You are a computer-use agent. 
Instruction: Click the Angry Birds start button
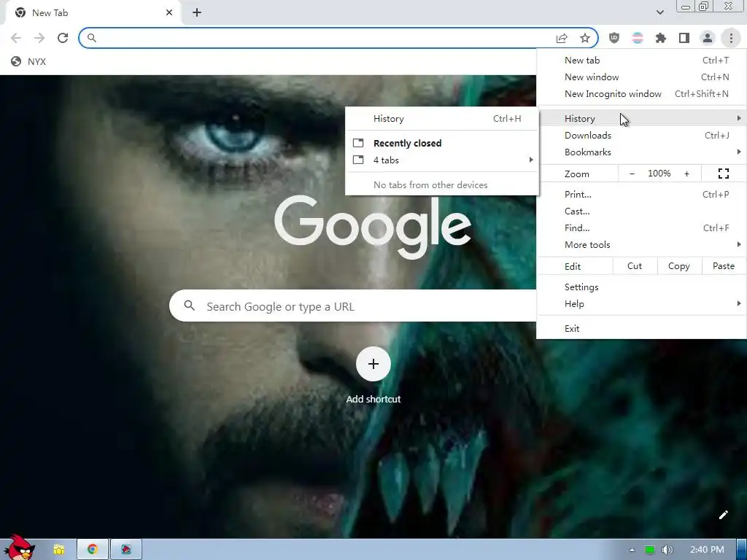pos(20,548)
